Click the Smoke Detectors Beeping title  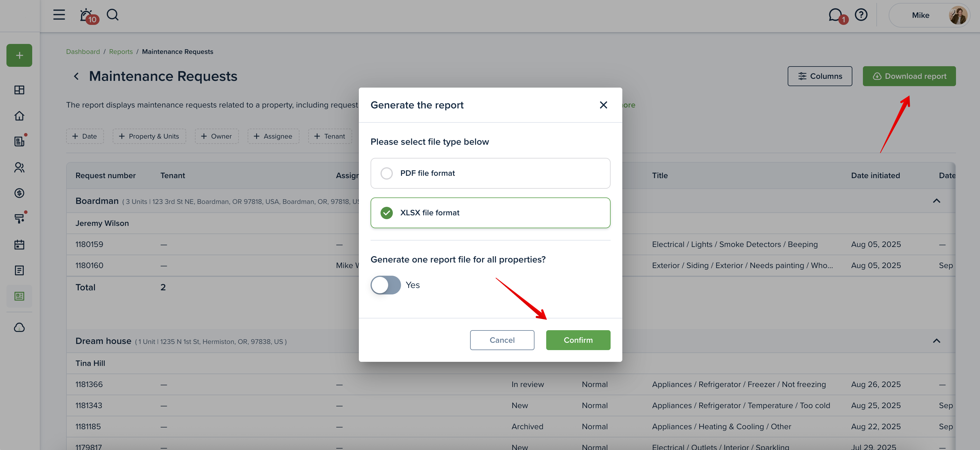[735, 244]
